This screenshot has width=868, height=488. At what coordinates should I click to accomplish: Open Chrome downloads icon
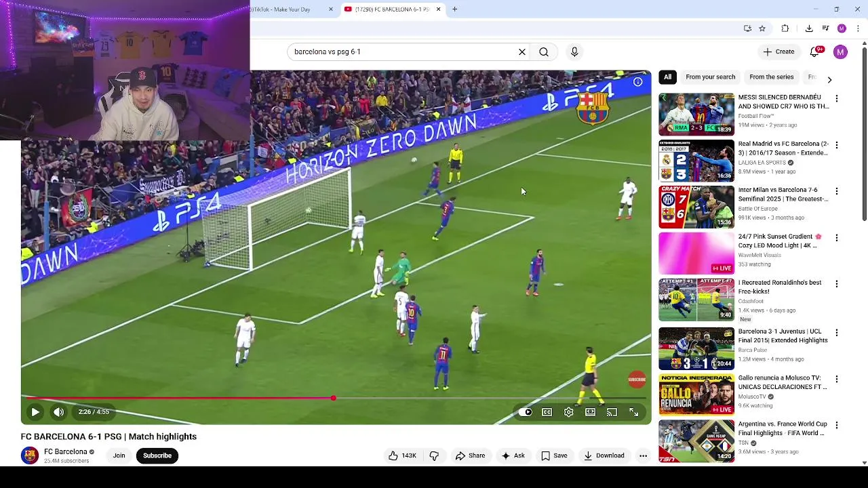tap(809, 28)
